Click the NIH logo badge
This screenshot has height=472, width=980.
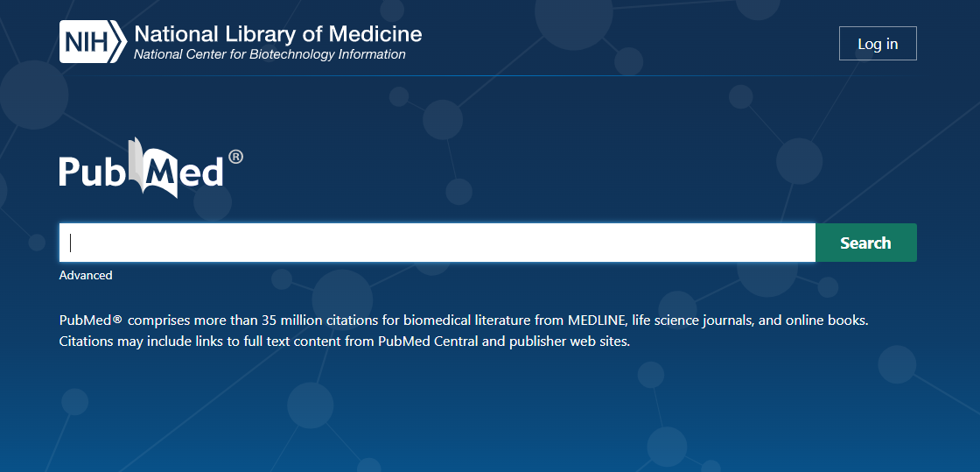pos(93,42)
